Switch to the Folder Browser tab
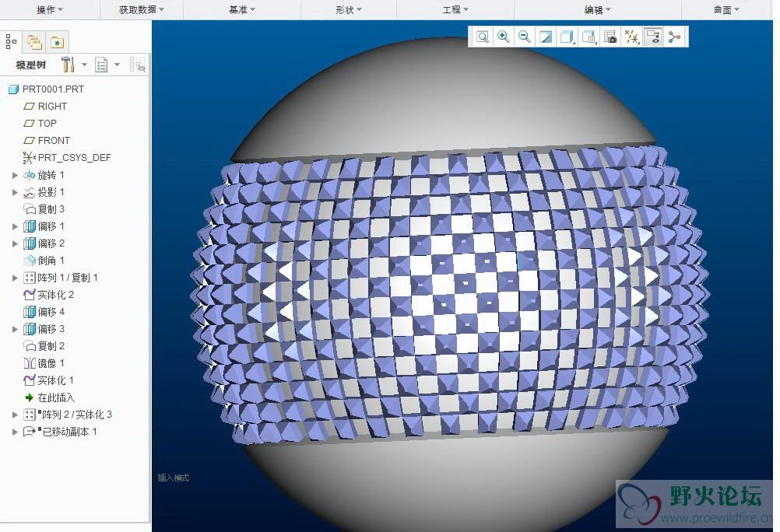The width and height of the screenshot is (780, 532). pyautogui.click(x=34, y=42)
